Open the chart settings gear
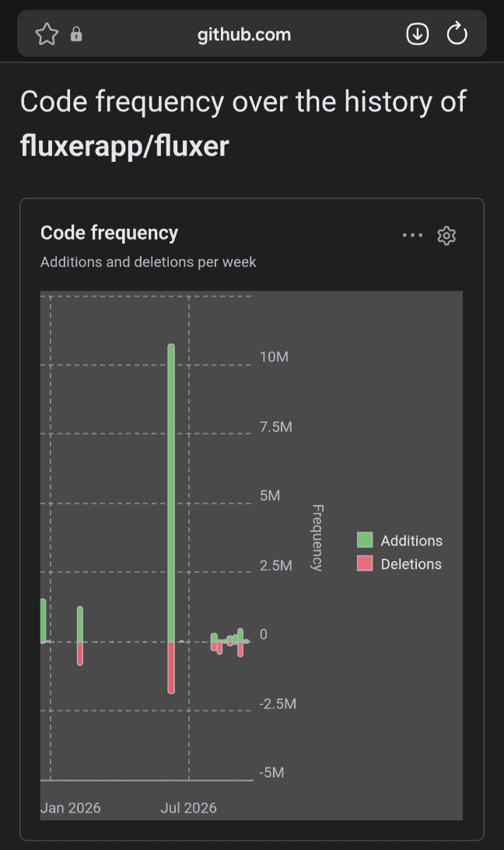Image resolution: width=504 pixels, height=850 pixels. click(446, 236)
